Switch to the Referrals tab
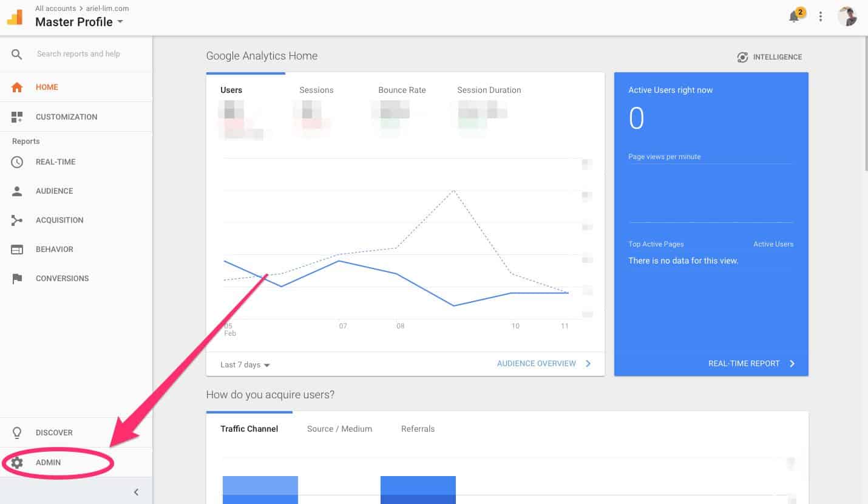The image size is (868, 504). 418,429
